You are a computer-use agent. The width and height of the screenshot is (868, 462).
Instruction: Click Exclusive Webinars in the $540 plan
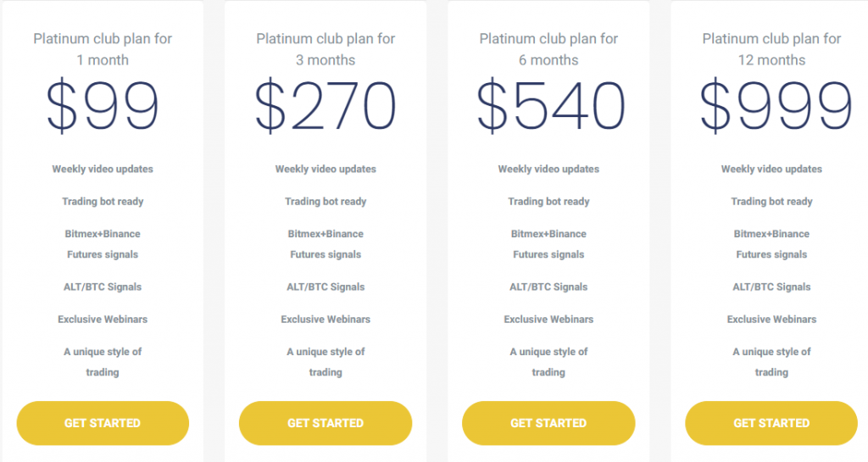548,320
